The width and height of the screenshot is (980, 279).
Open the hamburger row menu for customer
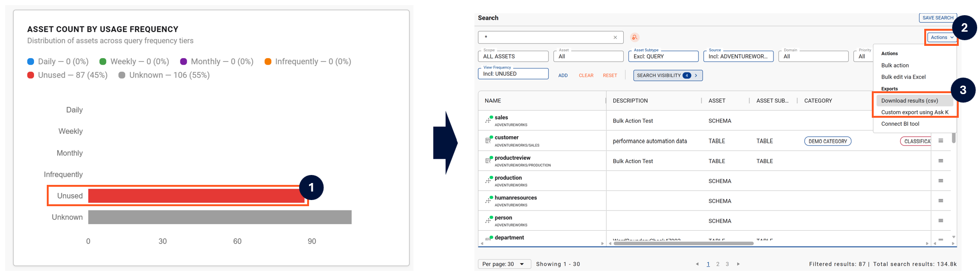(941, 141)
